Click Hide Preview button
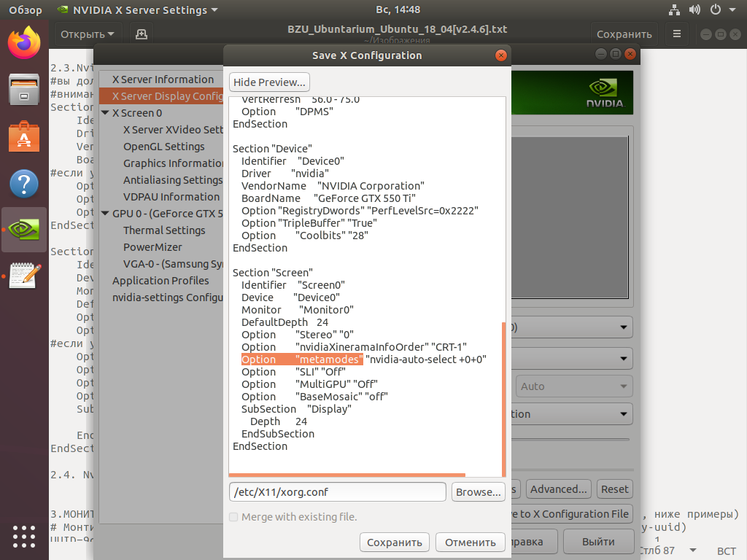747x560 pixels. (x=269, y=82)
